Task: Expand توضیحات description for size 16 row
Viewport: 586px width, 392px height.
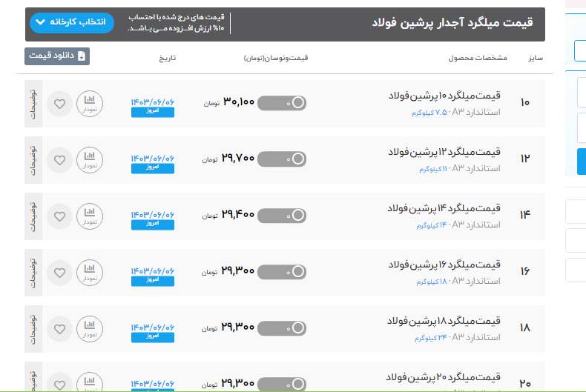Action: pos(30,271)
